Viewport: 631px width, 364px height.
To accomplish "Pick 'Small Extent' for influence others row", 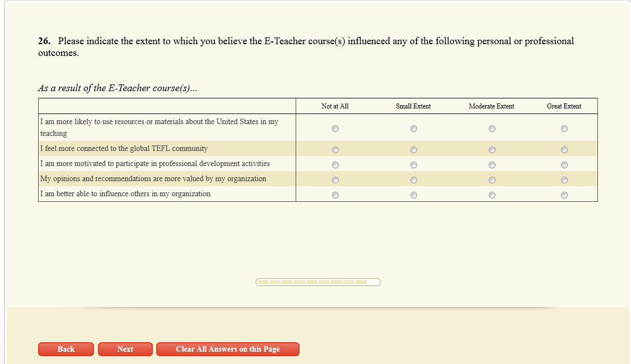I will 414,195.
